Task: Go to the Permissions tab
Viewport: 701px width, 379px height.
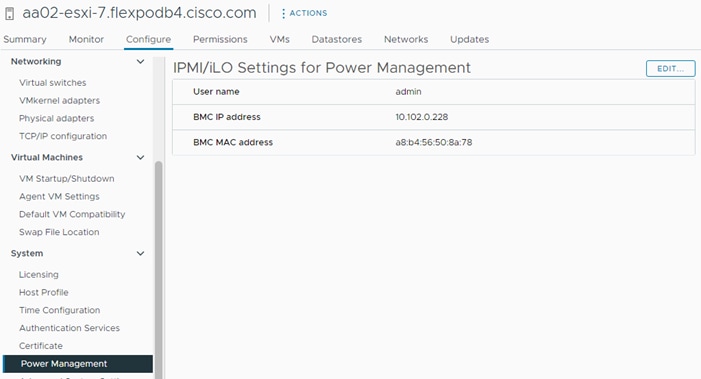Action: 220,39
